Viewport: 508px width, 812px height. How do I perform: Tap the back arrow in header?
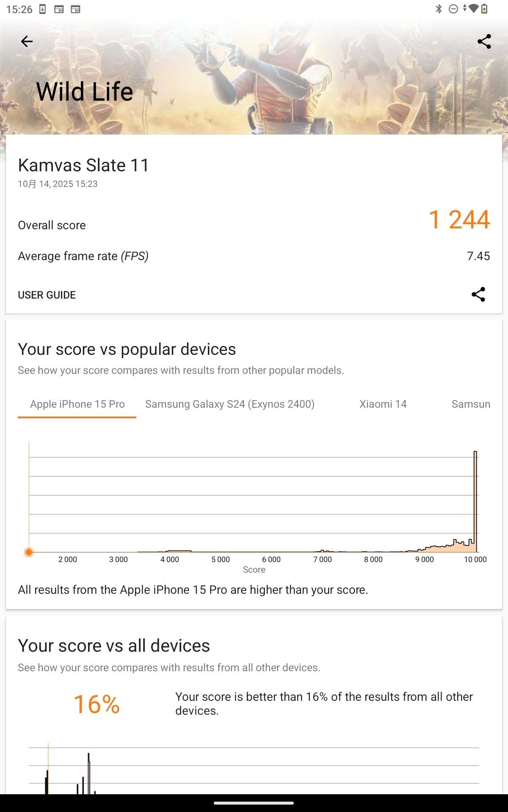coord(27,41)
